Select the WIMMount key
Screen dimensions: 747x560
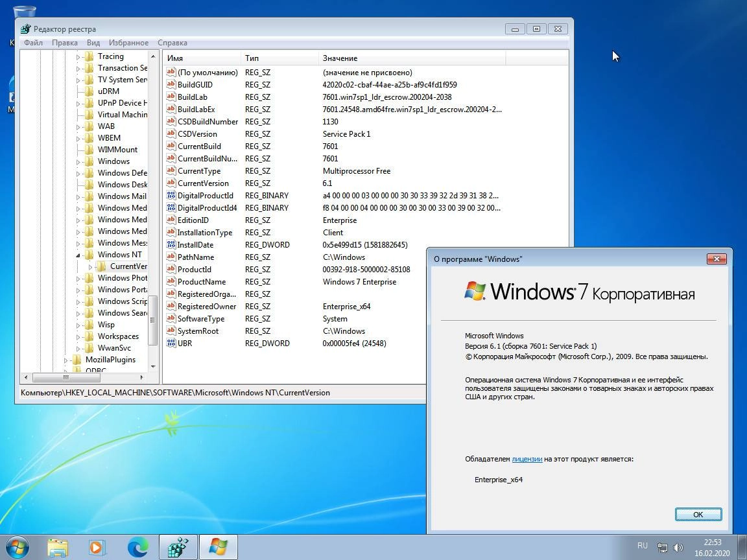tap(117, 149)
